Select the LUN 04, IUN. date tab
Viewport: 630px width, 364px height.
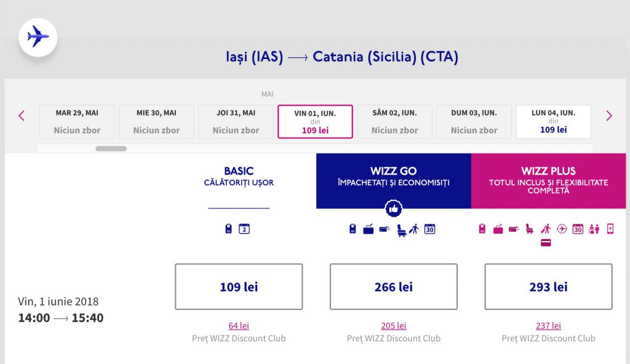tap(553, 122)
